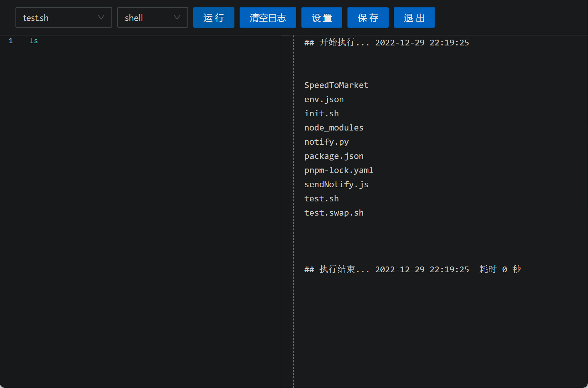
Task: Click the 开始执行 timestamp line
Action: [386, 42]
